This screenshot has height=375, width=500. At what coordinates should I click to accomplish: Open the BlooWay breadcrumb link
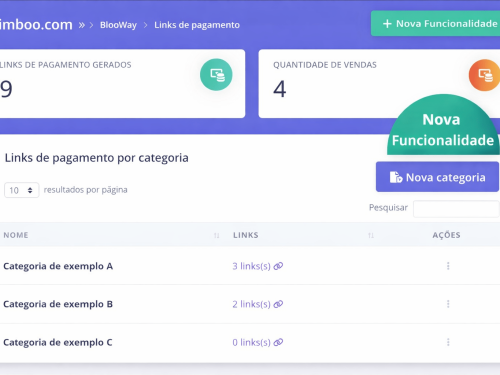pos(118,25)
